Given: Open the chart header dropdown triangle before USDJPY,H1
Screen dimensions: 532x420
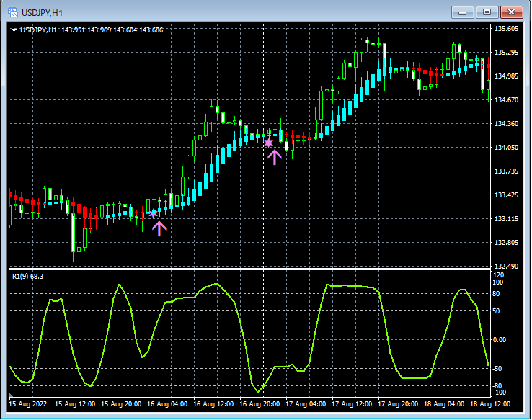Looking at the screenshot, I should (14, 30).
